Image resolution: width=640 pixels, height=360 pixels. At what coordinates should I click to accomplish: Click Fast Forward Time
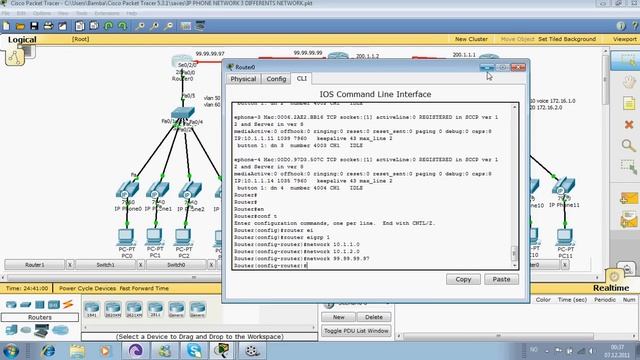[x=144, y=288]
